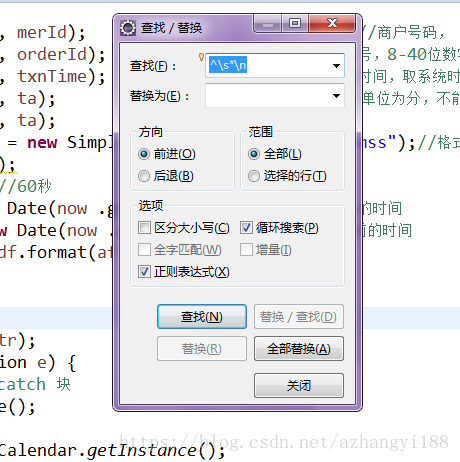Click the 关闭 button
This screenshot has width=460, height=462.
pos(299,385)
